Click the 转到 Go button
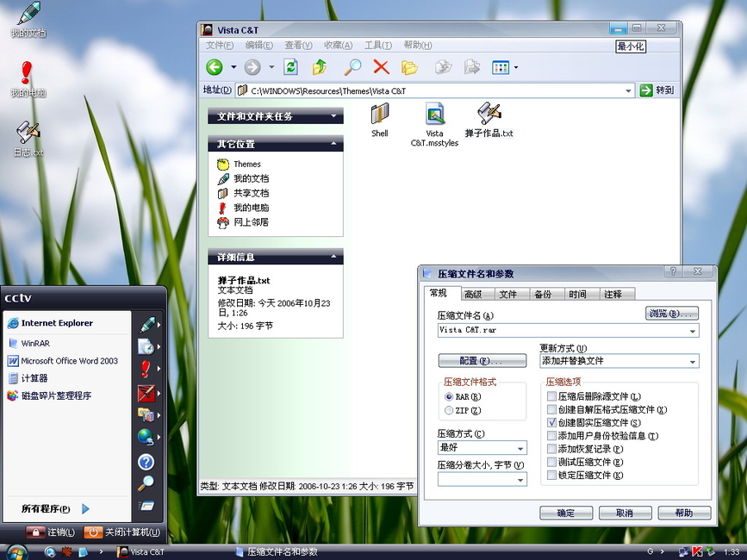The height and width of the screenshot is (560, 747). 657,90
